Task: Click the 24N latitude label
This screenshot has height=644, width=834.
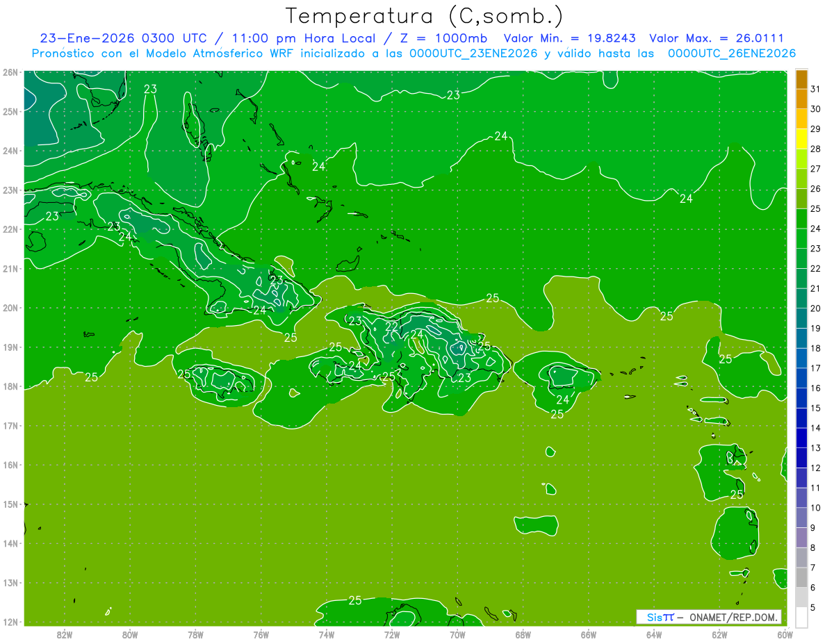Action: pos(10,151)
